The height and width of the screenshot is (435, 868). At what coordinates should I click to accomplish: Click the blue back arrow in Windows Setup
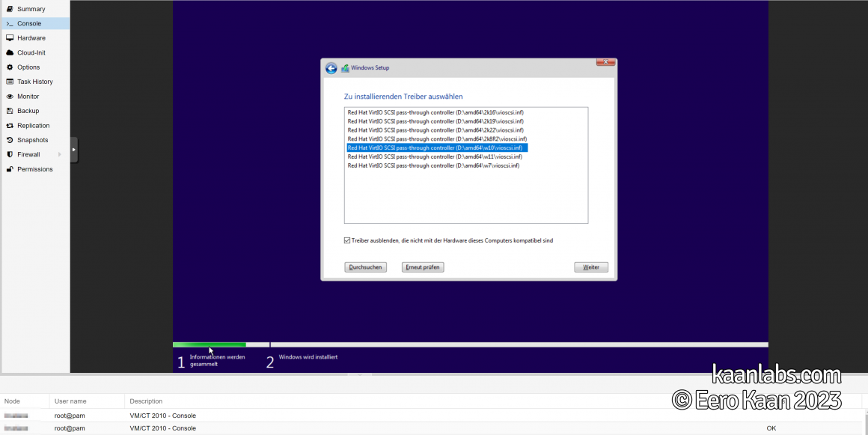tap(331, 68)
